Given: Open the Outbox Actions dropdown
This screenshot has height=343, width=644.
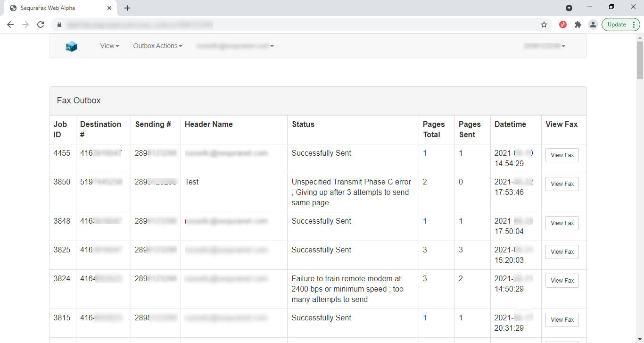Looking at the screenshot, I should click(157, 46).
